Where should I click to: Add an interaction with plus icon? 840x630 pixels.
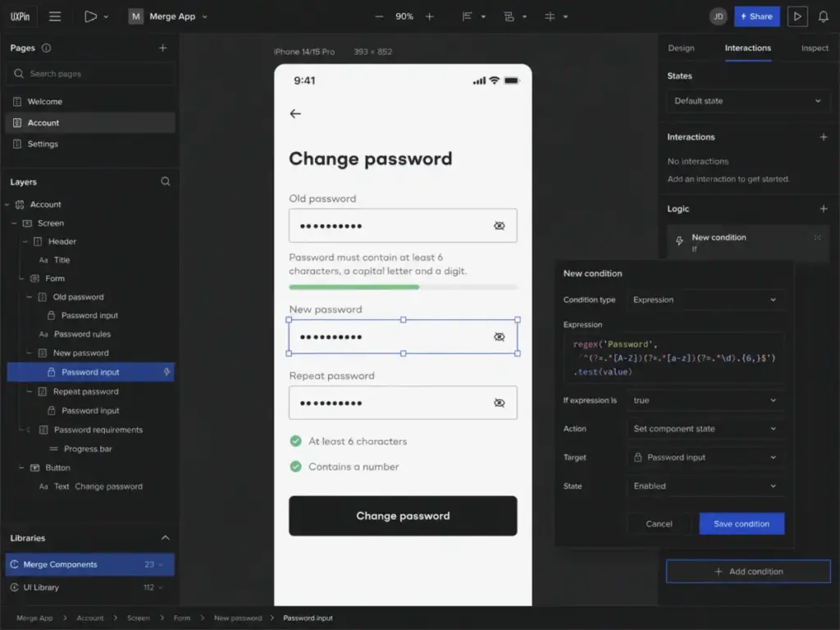pyautogui.click(x=824, y=137)
